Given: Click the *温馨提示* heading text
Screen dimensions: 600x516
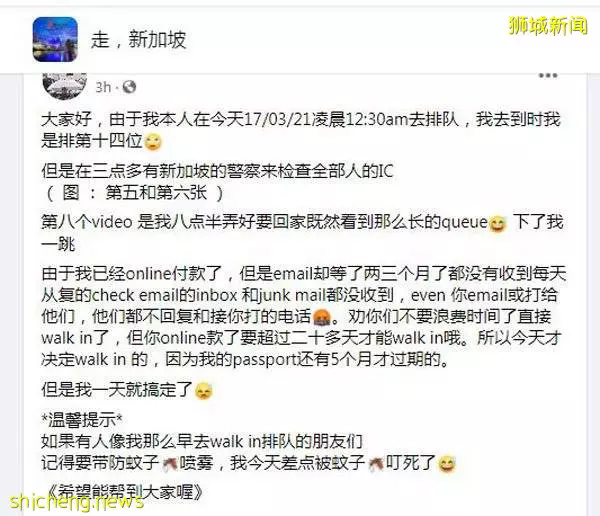Looking at the screenshot, I should 82,420.
